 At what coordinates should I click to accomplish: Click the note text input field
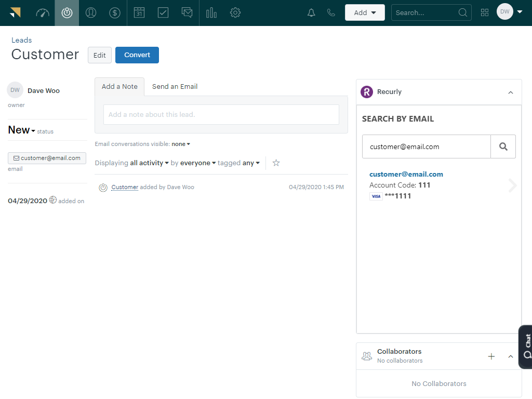221,114
